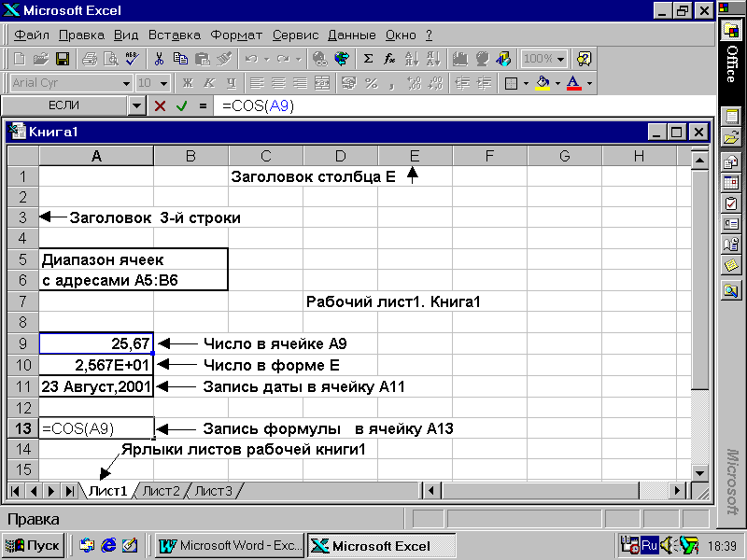Confirm formula entry with green check
747x560 pixels.
click(x=181, y=105)
